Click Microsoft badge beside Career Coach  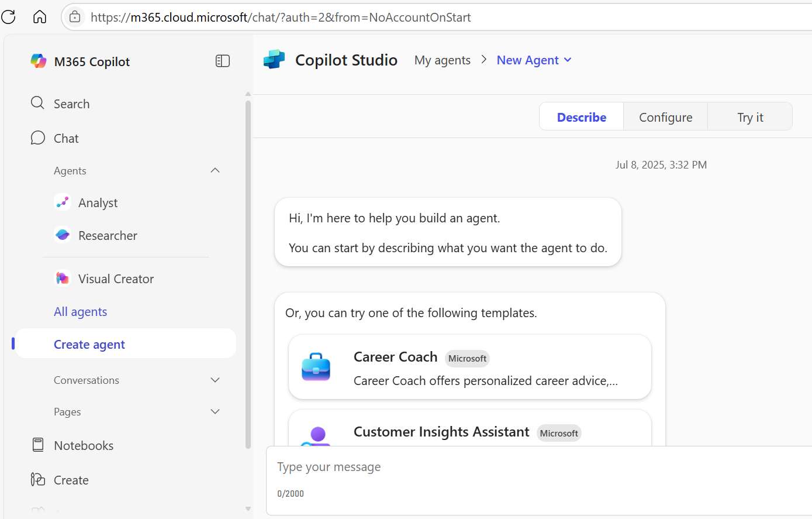467,358
